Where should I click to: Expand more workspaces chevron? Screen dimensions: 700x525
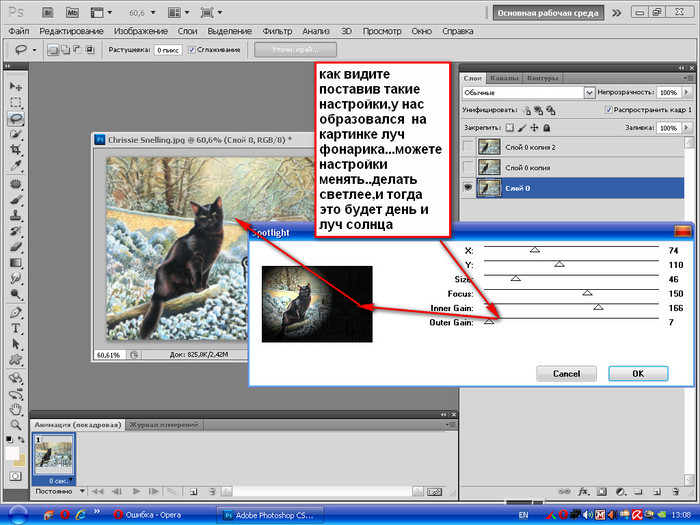617,12
